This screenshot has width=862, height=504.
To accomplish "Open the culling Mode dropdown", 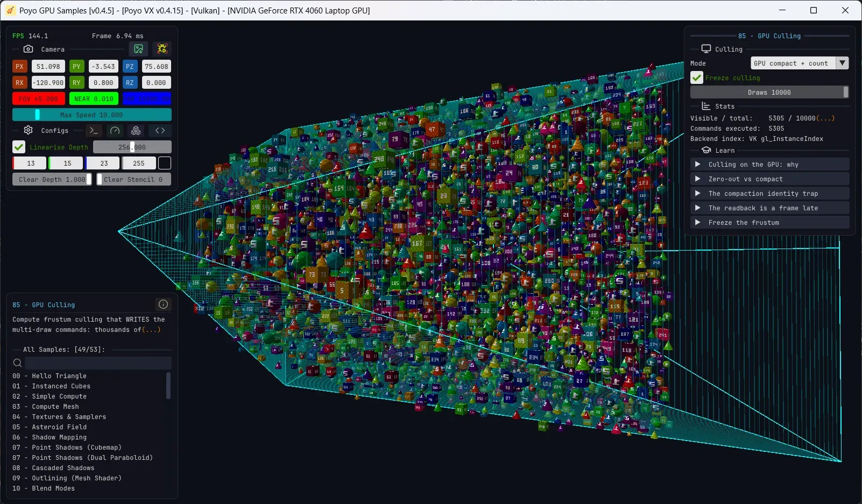I will click(x=799, y=63).
